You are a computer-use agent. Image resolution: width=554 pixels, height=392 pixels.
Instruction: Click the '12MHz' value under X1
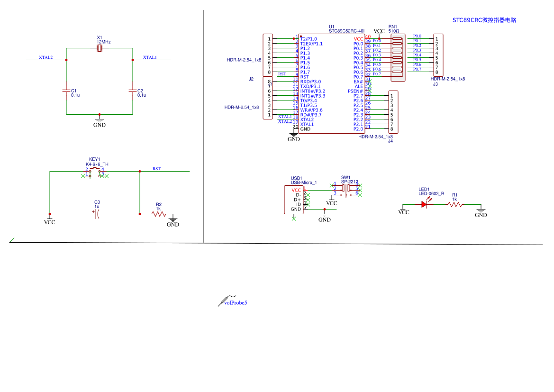tap(104, 42)
